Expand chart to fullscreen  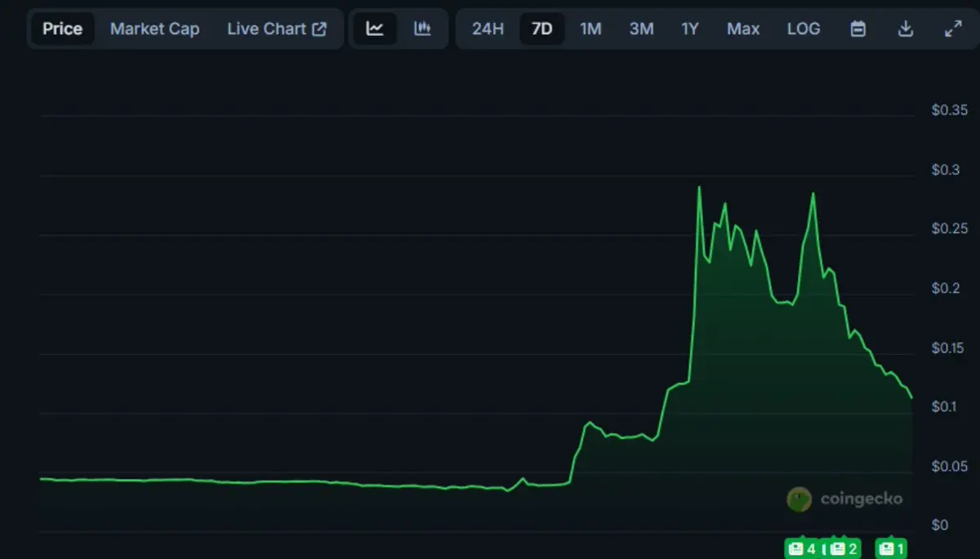pyautogui.click(x=952, y=29)
